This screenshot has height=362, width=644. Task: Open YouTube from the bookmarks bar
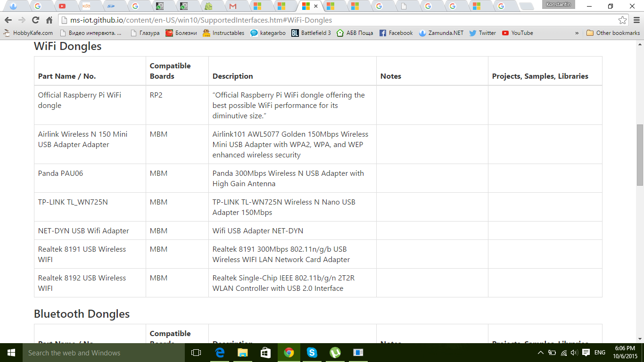pos(517,33)
